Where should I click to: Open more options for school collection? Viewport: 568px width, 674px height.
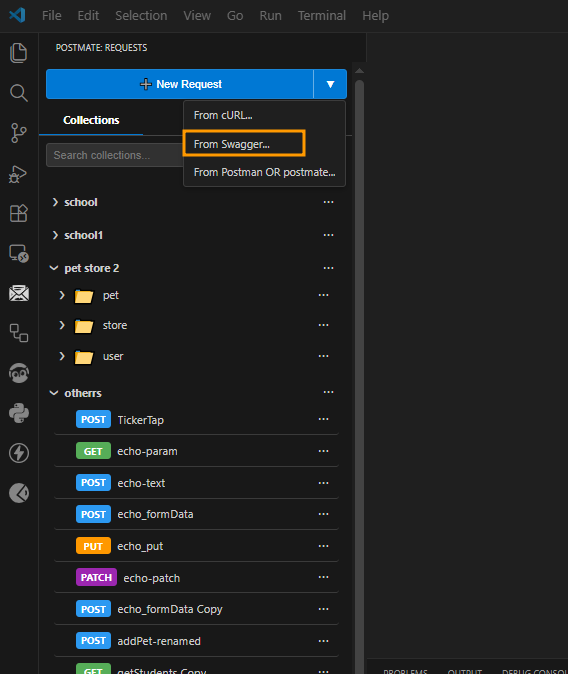click(329, 202)
